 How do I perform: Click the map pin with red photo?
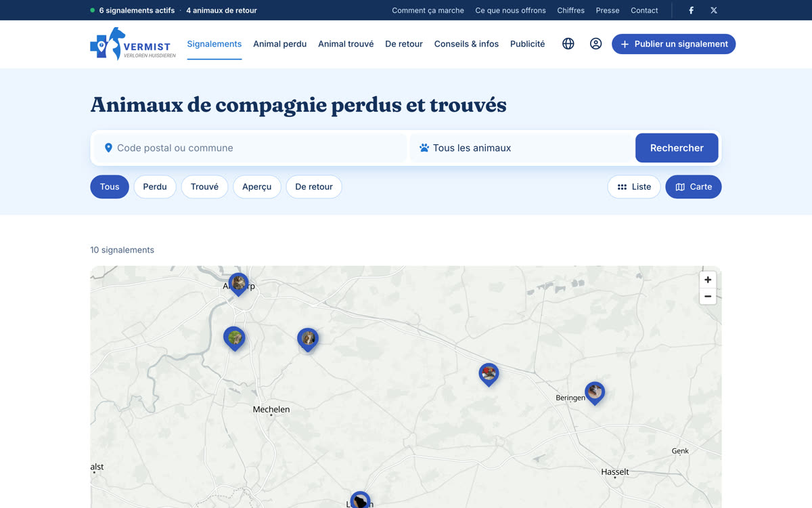489,375
